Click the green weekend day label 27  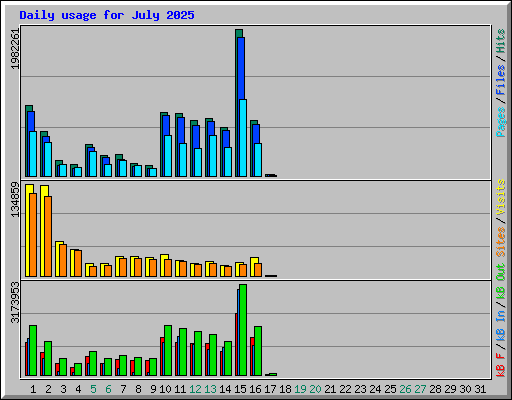[x=420, y=389]
